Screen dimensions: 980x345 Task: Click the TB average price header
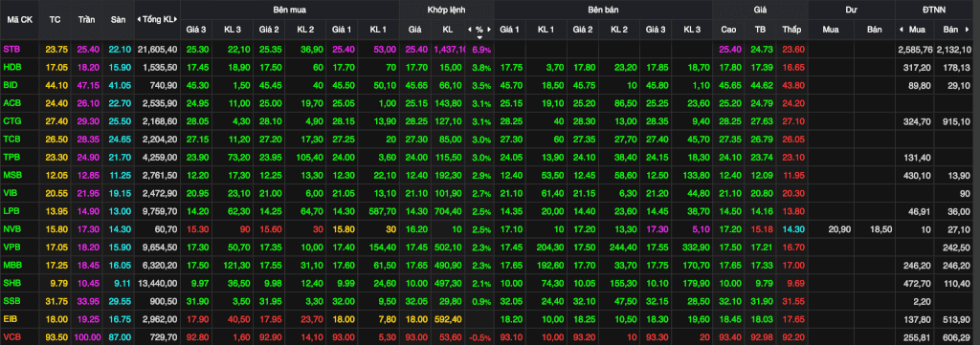point(760,30)
